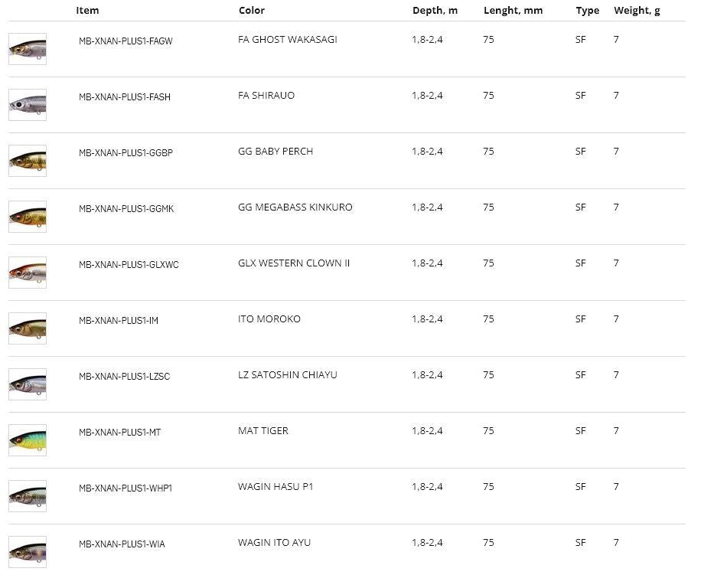View the LZ Satoshin Chiayu lure image

click(28, 384)
